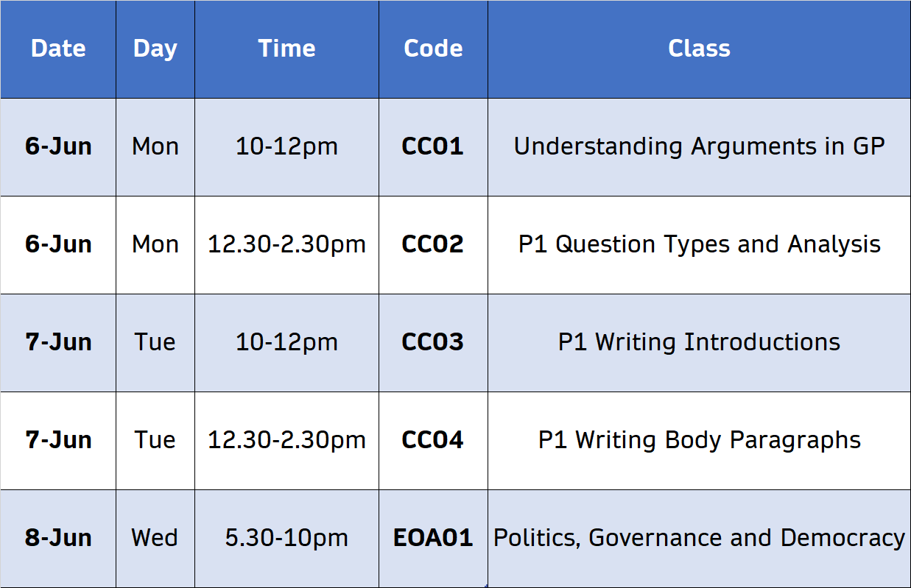This screenshot has height=588, width=911.
Task: Select the CC01 code cell
Action: pyautogui.click(x=433, y=146)
